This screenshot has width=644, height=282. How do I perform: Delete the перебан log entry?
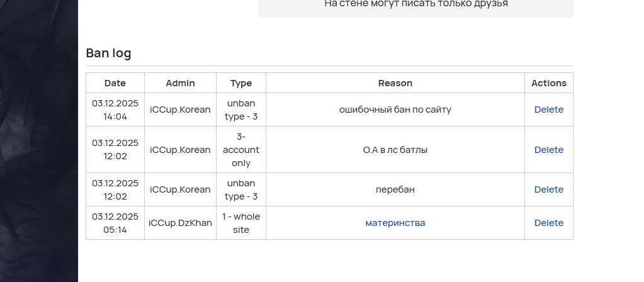(548, 189)
